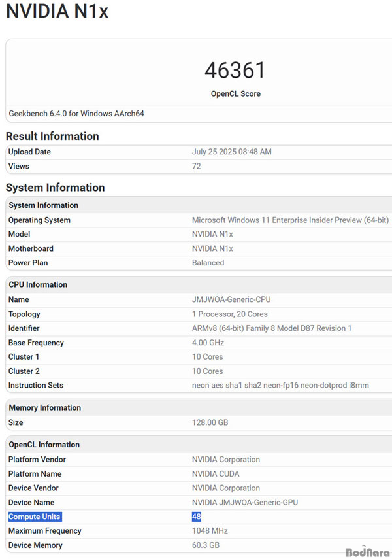Select the neon aes sha1 instruction sets value
Image resolution: width=392 pixels, height=559 pixels.
click(x=280, y=385)
